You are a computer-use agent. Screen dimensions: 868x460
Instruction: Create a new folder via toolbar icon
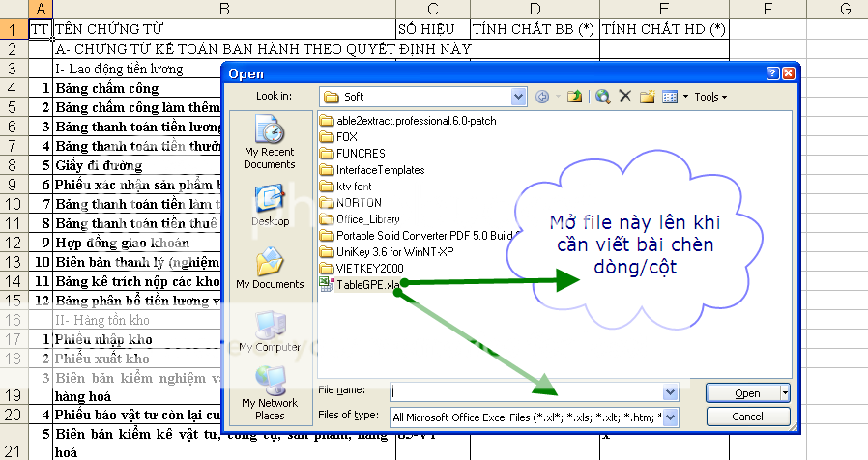(648, 97)
